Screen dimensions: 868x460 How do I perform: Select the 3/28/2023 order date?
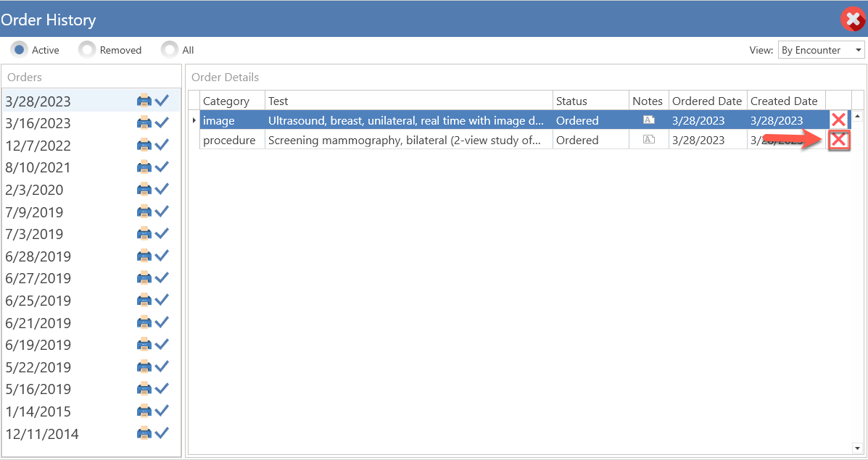click(38, 101)
